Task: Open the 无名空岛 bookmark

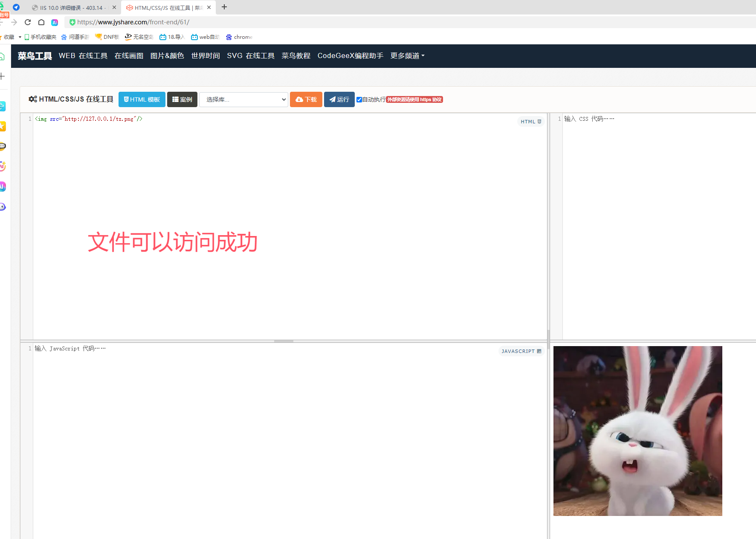Action: [x=139, y=37]
